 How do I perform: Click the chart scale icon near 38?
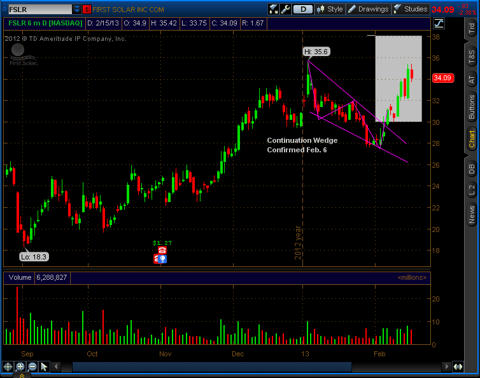pyautogui.click(x=439, y=23)
